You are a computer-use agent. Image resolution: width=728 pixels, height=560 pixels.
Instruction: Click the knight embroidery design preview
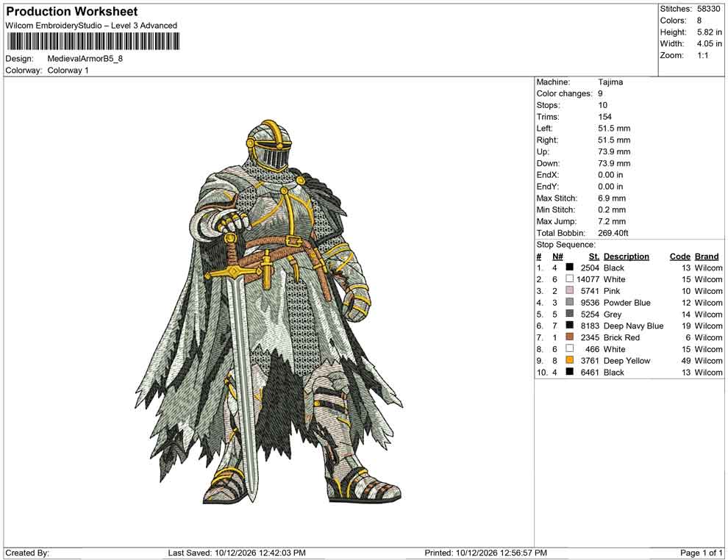tap(268, 312)
